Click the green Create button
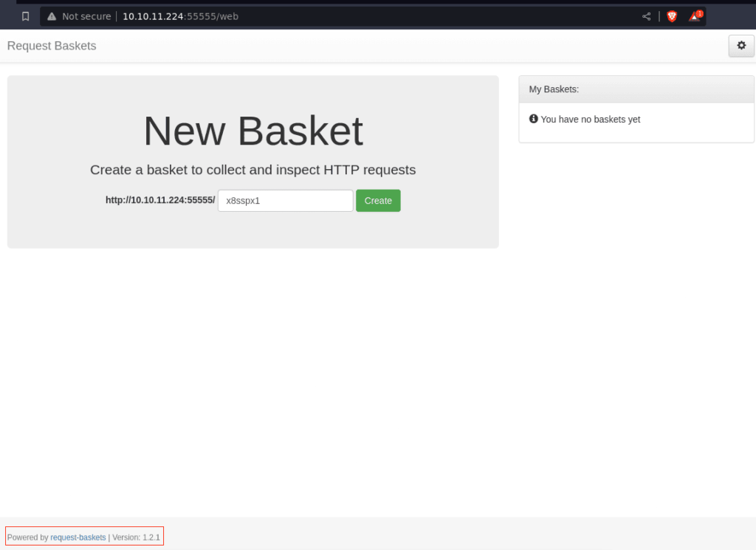This screenshot has height=550, width=756. (x=378, y=201)
